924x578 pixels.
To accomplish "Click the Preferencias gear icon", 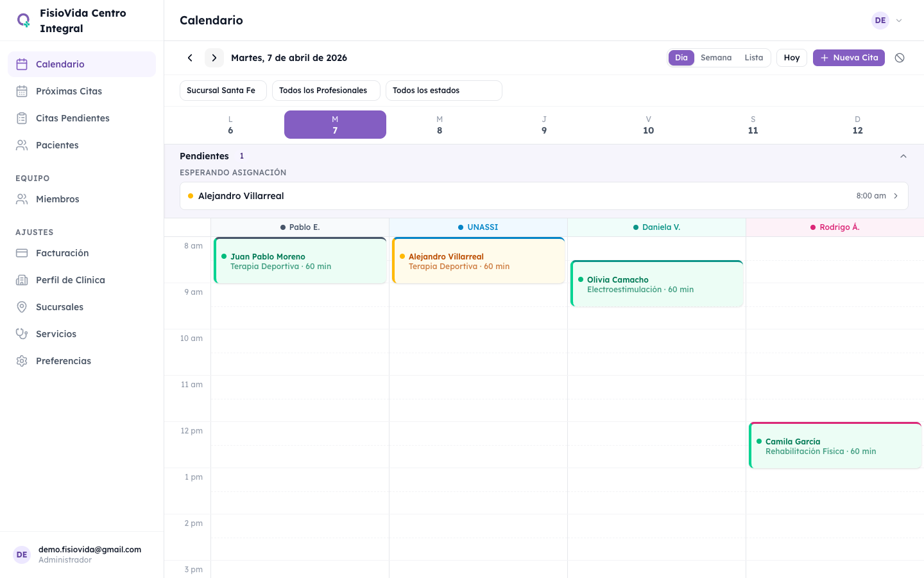I will [x=22, y=360].
